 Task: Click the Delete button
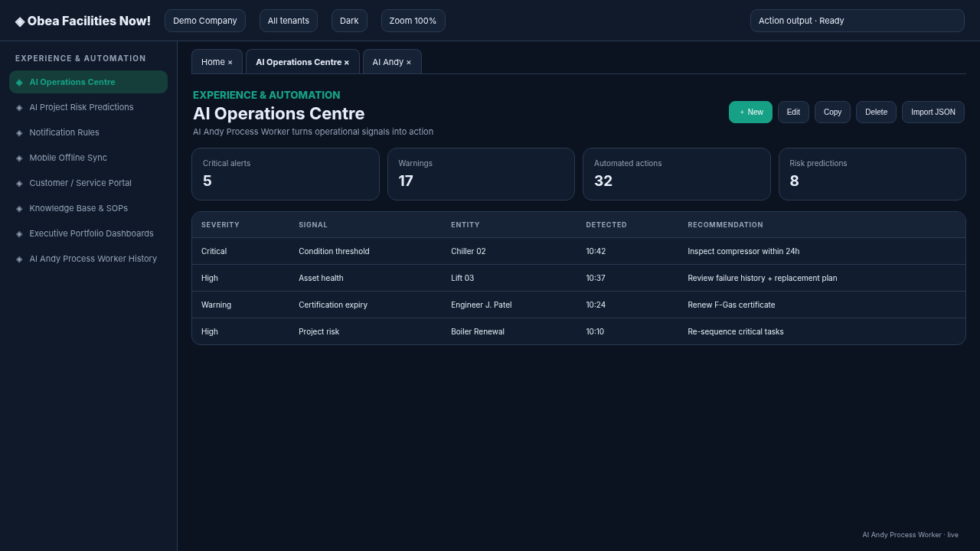click(x=876, y=112)
